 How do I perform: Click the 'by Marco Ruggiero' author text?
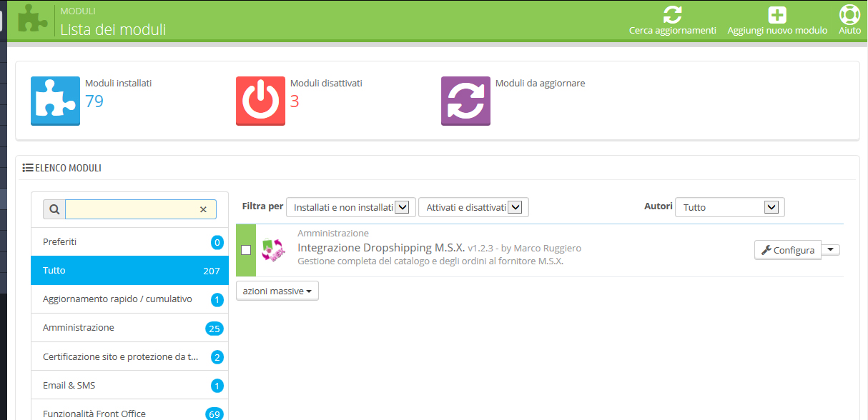[x=541, y=249]
